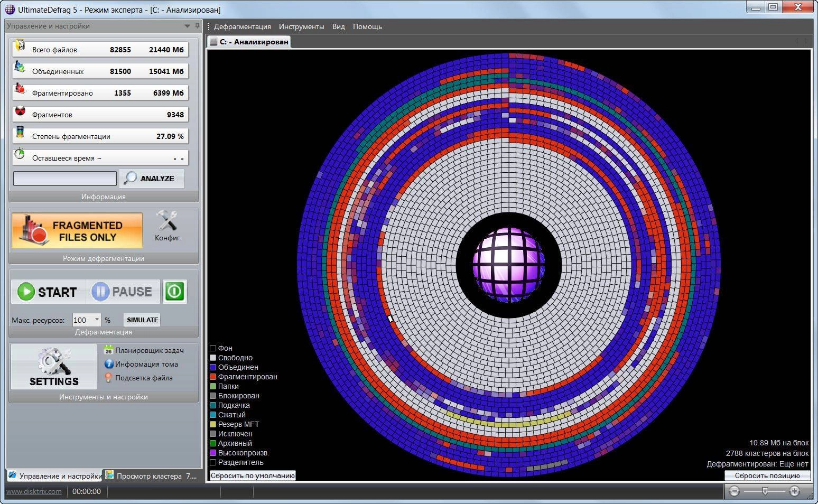Click Свободно legend color box
This screenshot has width=818, height=504.
(213, 358)
